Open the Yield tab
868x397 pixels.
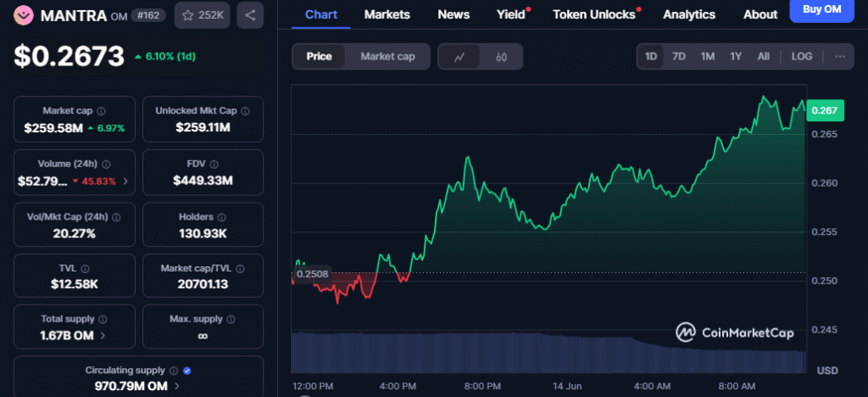511,15
